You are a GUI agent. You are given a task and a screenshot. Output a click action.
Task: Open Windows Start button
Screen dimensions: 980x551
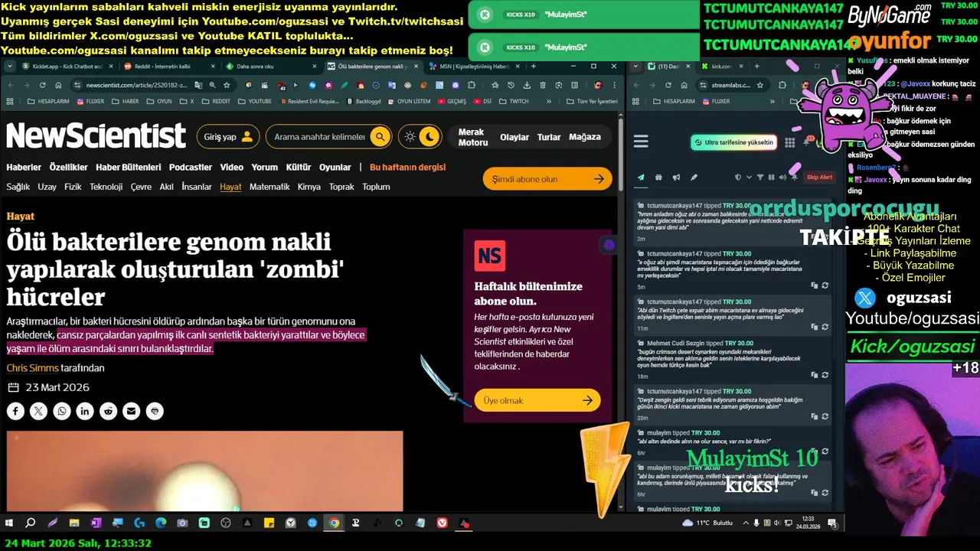point(9,523)
